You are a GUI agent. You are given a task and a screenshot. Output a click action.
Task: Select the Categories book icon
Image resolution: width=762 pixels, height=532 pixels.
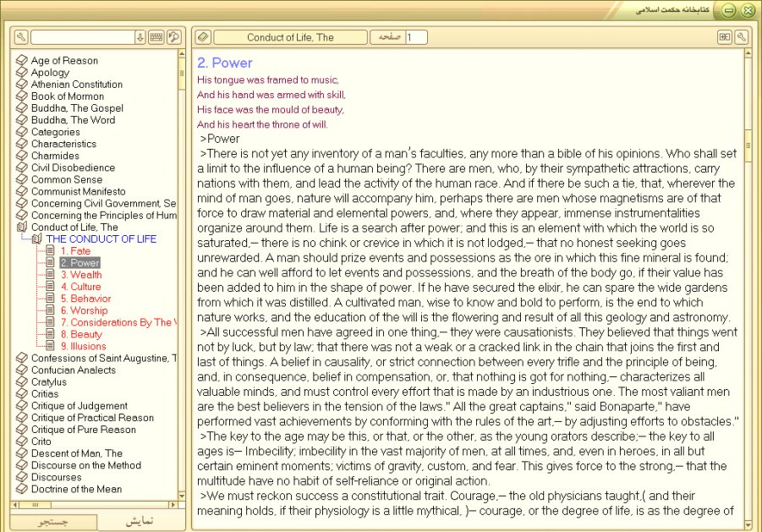click(x=21, y=132)
